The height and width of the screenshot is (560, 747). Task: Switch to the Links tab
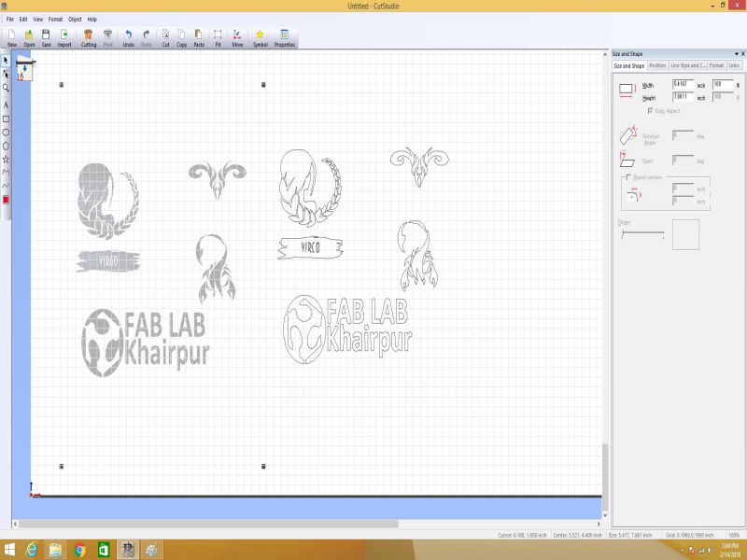point(734,65)
